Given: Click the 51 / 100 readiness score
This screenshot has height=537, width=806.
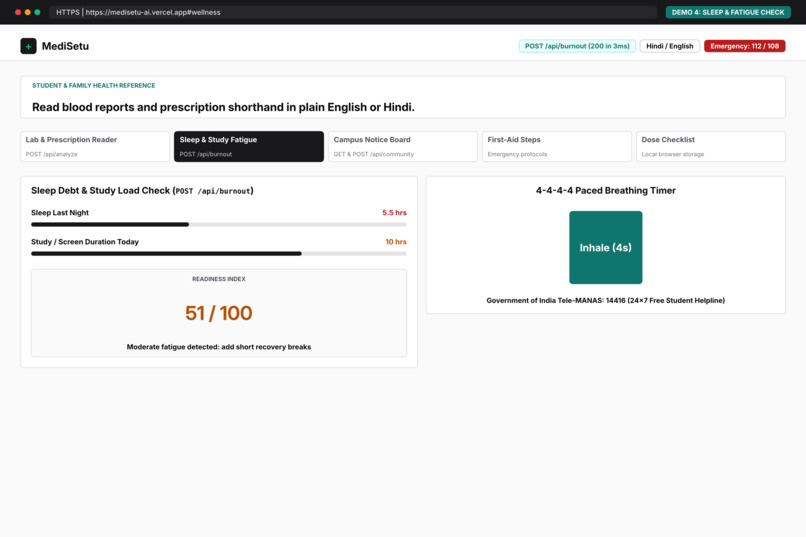Looking at the screenshot, I should [x=218, y=313].
